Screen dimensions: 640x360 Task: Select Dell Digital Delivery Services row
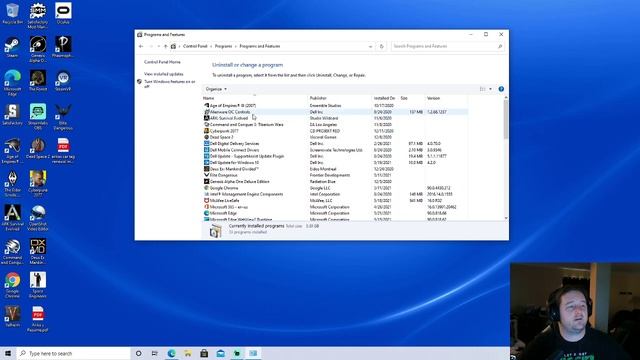335,144
